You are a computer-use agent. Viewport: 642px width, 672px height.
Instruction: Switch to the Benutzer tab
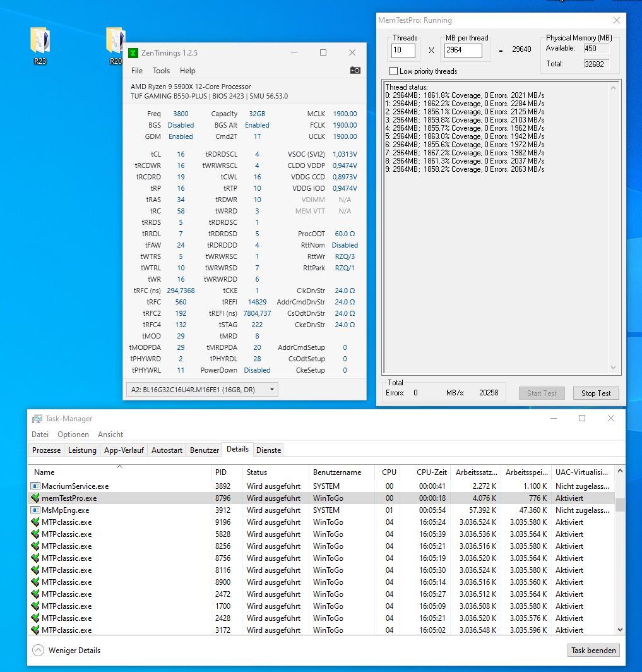click(205, 450)
